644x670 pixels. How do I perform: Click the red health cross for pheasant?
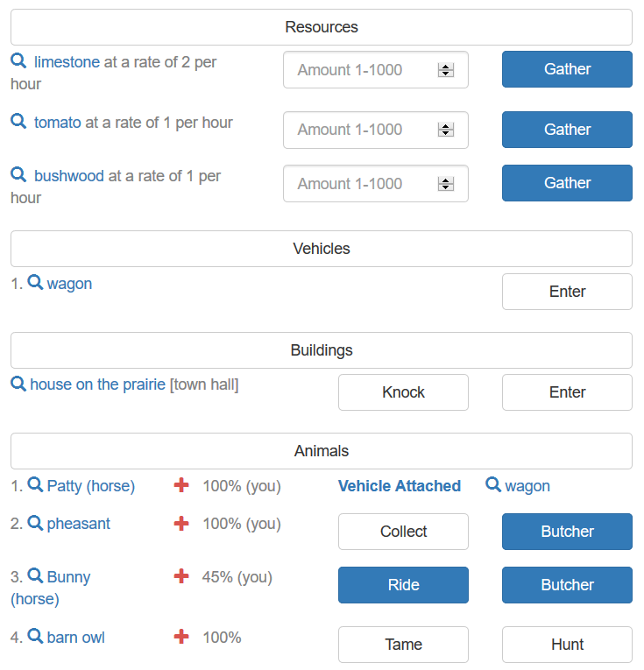point(181,524)
